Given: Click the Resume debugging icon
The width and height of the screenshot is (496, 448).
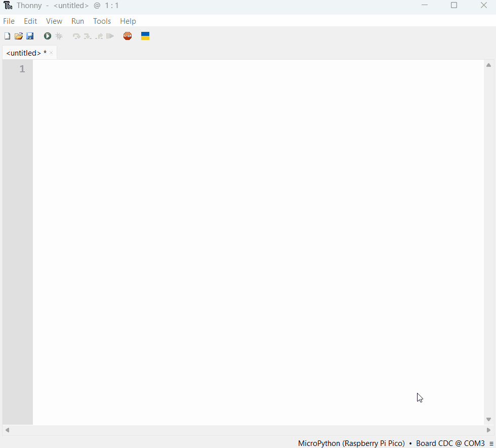Looking at the screenshot, I should (x=110, y=36).
